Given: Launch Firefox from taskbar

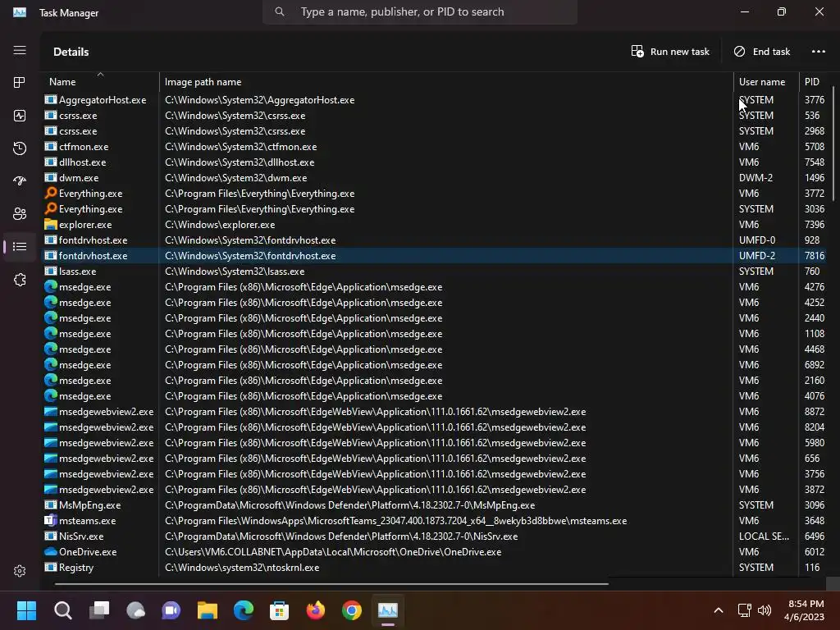Looking at the screenshot, I should [316, 610].
